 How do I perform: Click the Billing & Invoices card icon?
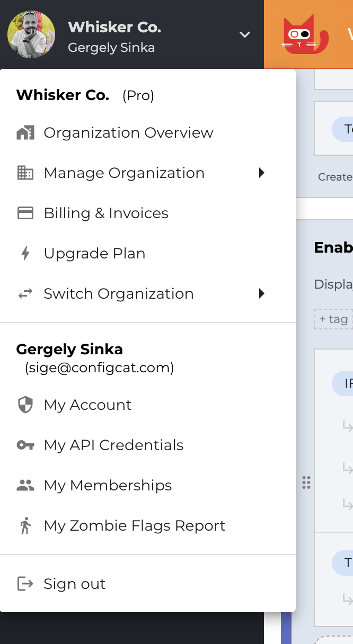pos(25,213)
